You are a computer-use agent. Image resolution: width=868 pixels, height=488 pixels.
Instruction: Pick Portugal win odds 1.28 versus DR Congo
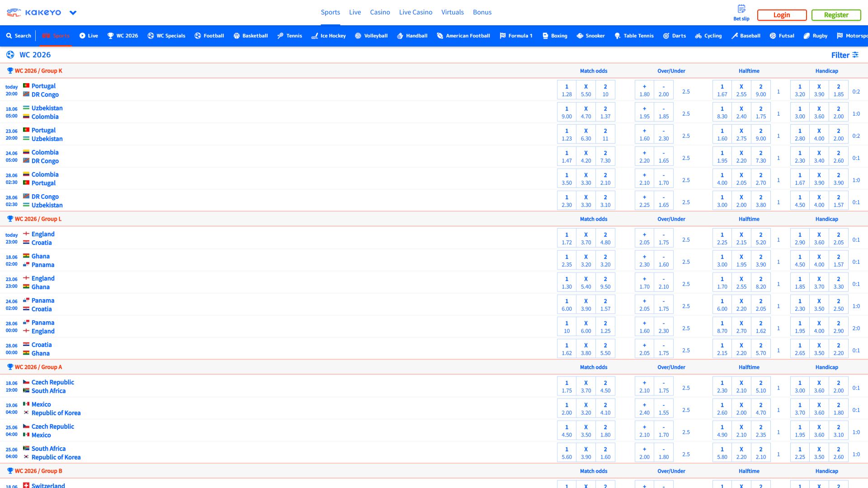(x=566, y=90)
